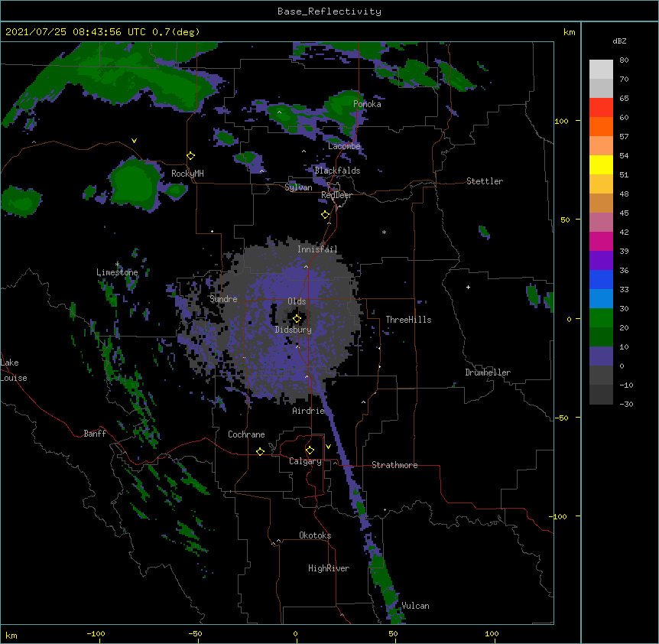Click the large green echo west of RockyMH
Viewport: 659px width, 644px height.
tap(135, 184)
